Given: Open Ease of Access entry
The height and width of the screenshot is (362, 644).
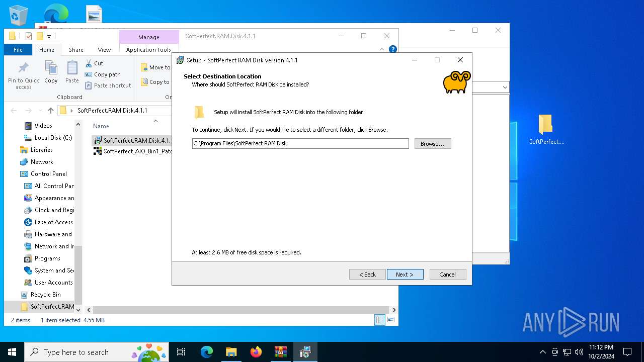Looking at the screenshot, I should coord(49,222).
